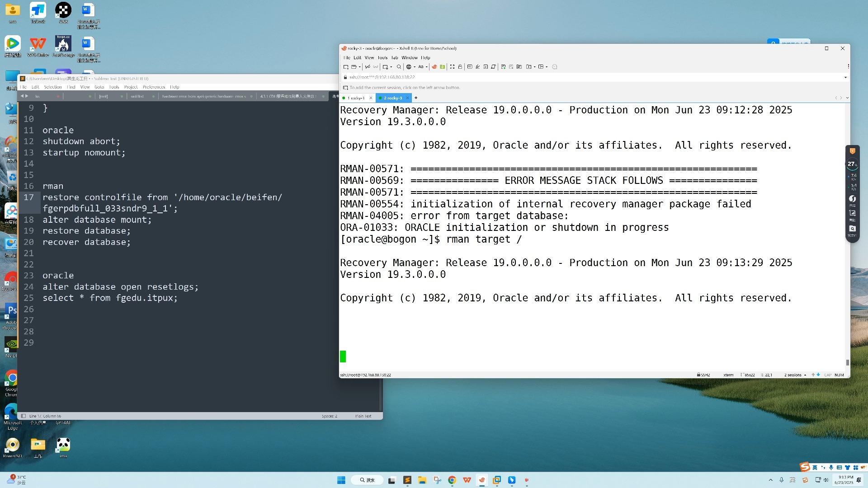This screenshot has width=868, height=488.
Task: Open Windows Start menu
Action: pos(341,480)
